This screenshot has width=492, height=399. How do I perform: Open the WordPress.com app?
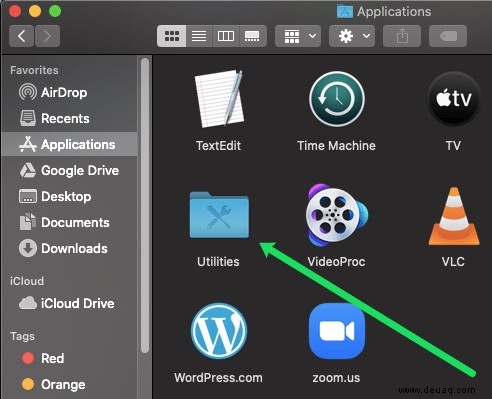point(219,331)
